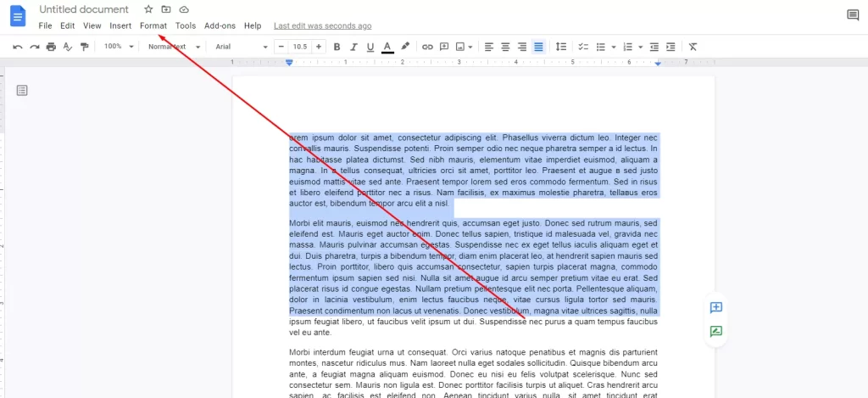Align text left
Image resolution: width=868 pixels, height=398 pixels.
pos(489,48)
